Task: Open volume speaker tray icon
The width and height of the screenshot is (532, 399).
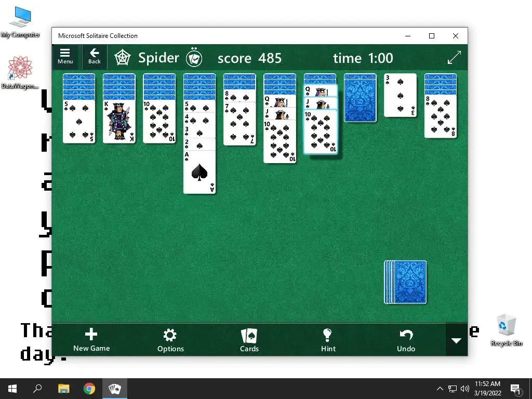Action: pos(465,389)
